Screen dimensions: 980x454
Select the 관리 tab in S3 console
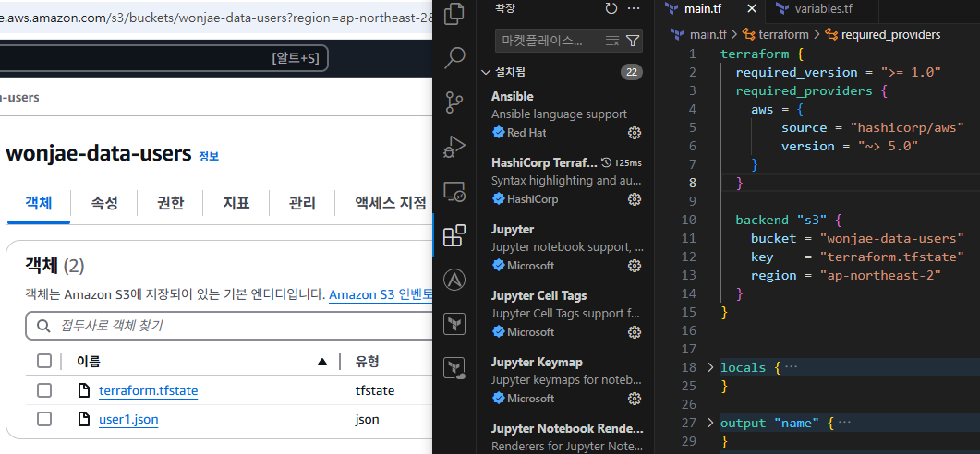click(x=303, y=203)
